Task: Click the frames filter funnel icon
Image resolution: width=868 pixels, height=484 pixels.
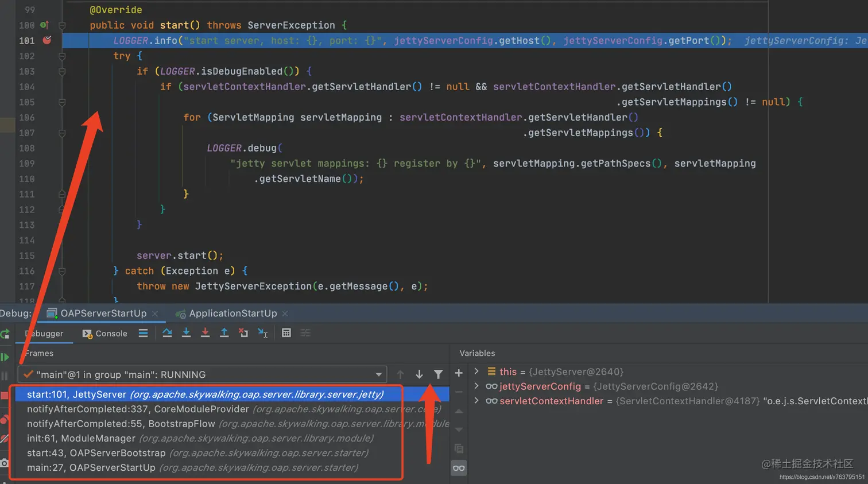Action: 438,374
